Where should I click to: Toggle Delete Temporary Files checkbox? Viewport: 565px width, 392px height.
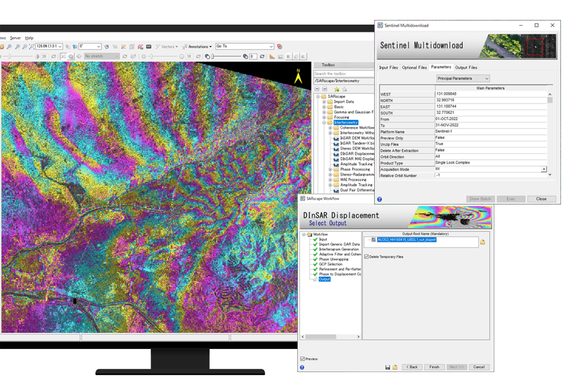click(x=366, y=257)
